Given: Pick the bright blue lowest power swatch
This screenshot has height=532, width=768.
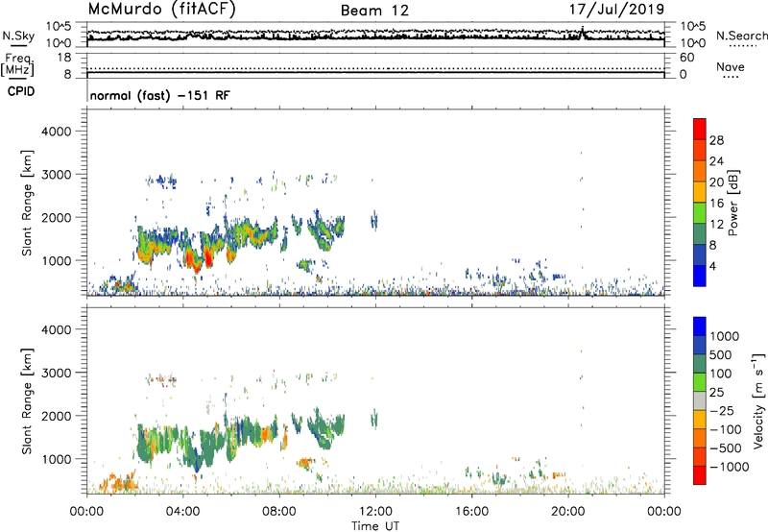Looking at the screenshot, I should click(700, 276).
